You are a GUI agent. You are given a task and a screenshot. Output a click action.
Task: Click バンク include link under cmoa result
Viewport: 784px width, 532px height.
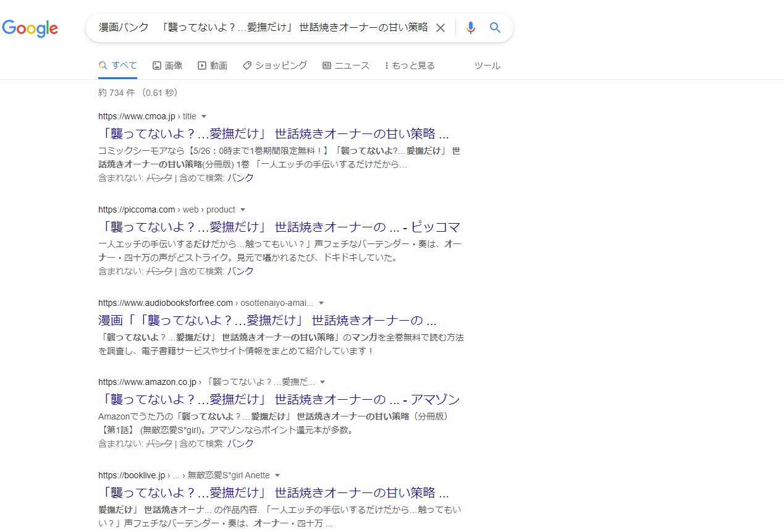[x=240, y=178]
